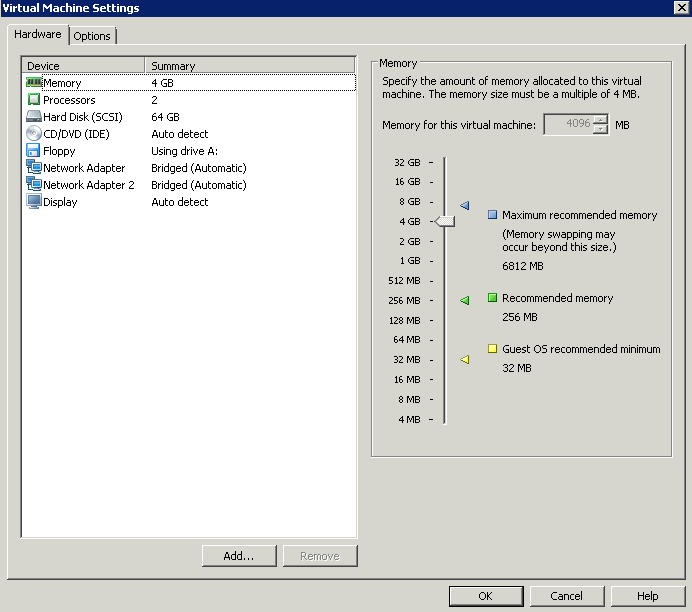This screenshot has width=692, height=612.
Task: Click the 4 MB label on memory scale
Action: pos(410,419)
